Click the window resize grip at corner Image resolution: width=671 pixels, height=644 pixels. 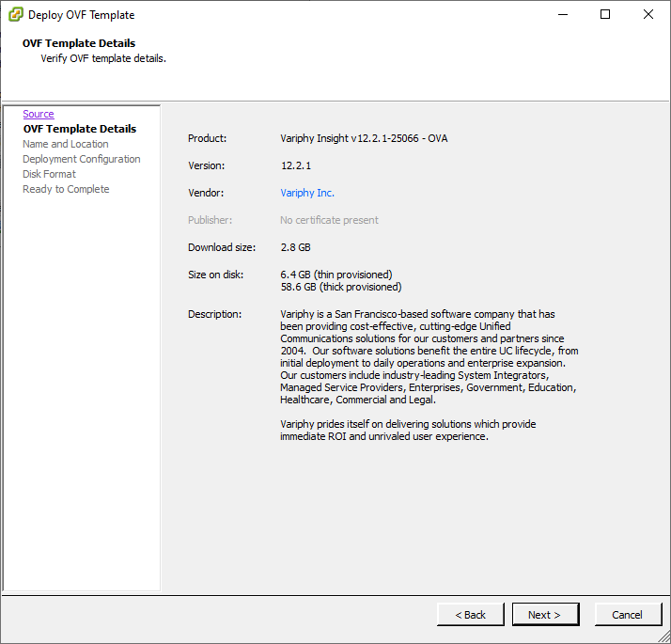pyautogui.click(x=664, y=637)
